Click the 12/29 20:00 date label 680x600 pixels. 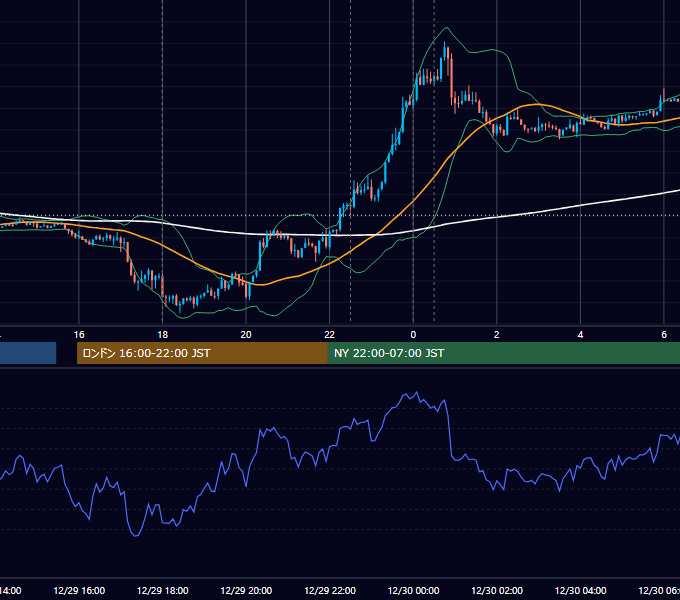coord(246,590)
